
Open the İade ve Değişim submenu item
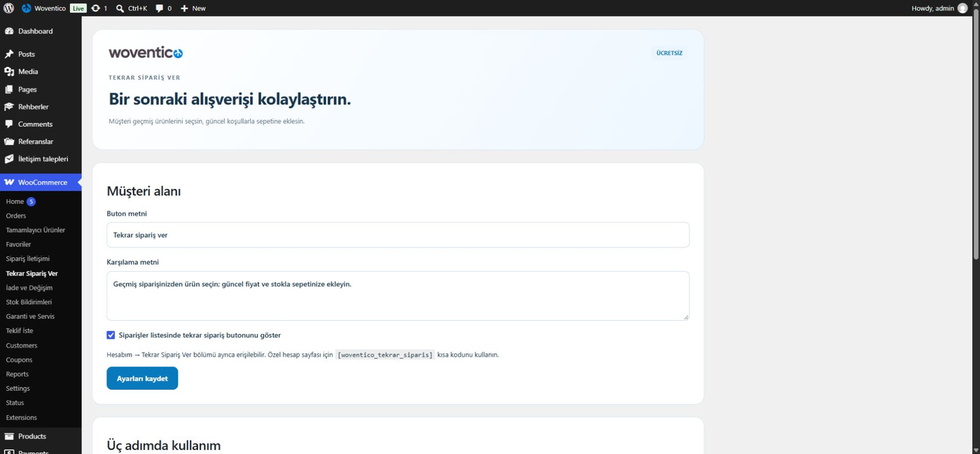29,288
